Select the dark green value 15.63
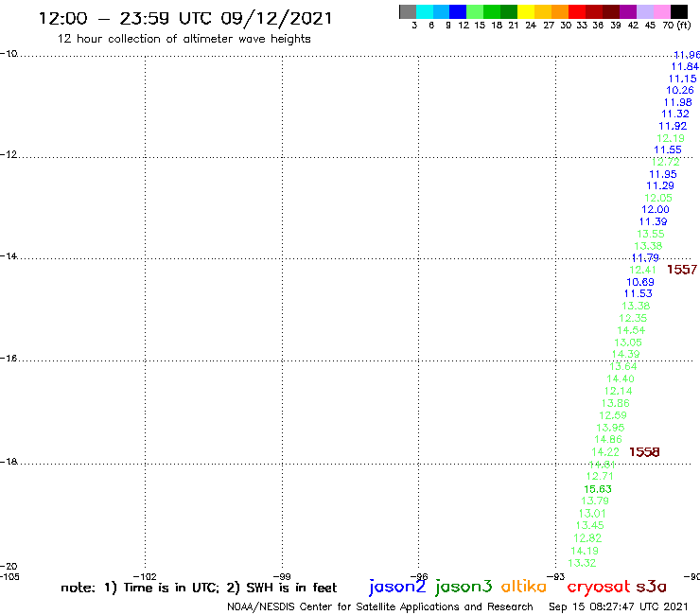This screenshot has height=615, width=700. click(598, 489)
